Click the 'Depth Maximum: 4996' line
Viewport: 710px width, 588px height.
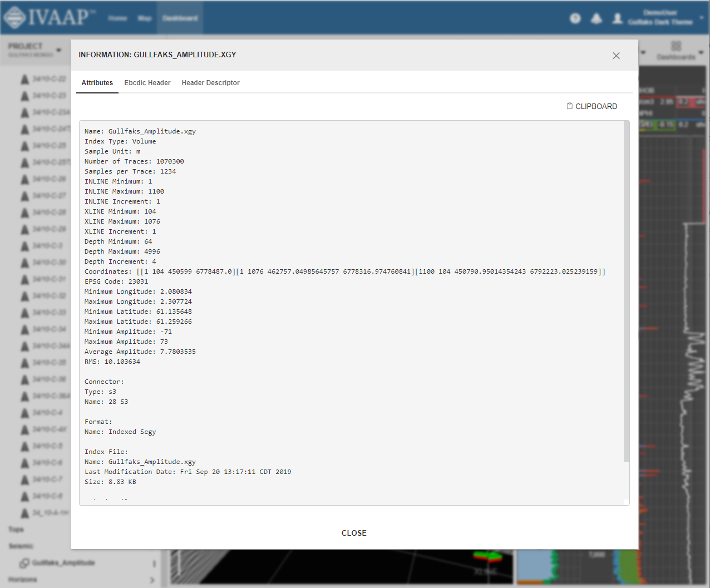[x=122, y=251]
